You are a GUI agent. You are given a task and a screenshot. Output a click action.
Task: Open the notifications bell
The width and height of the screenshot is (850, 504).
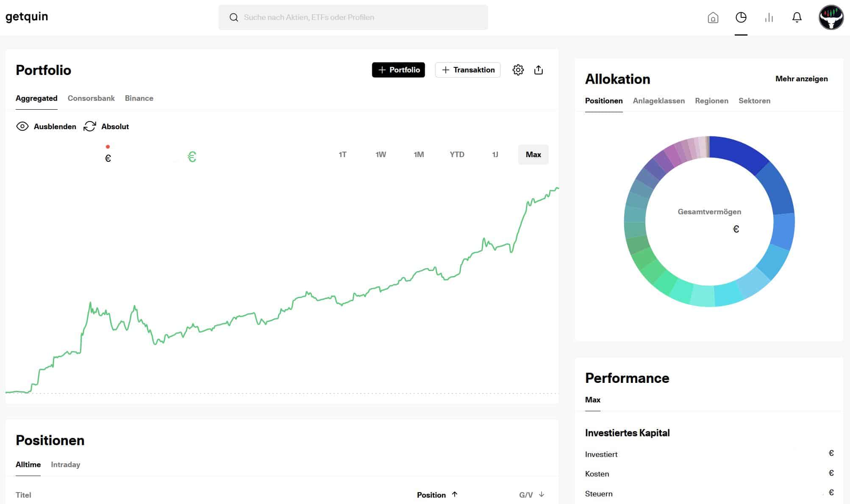[x=797, y=17]
